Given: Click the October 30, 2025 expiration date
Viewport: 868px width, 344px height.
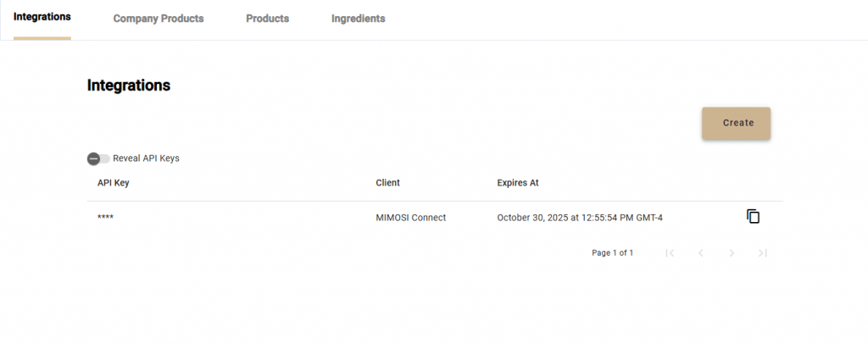Looking at the screenshot, I should click(580, 218).
